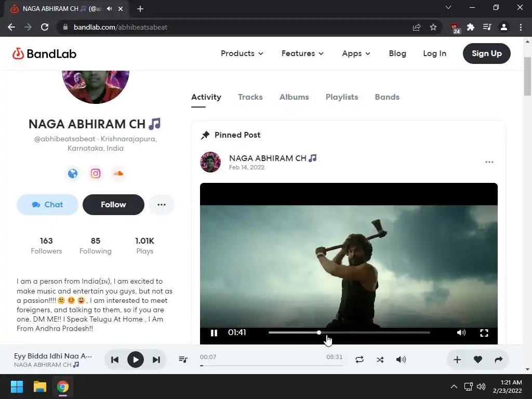532x399 pixels.
Task: Open File Explorer from the taskbar
Action: tap(39, 387)
